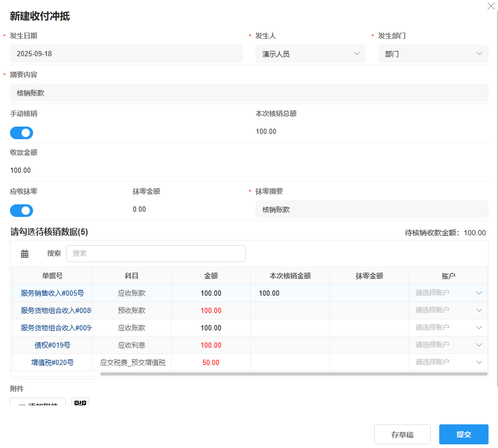Save as draft with 存草稿 button
Image resolution: width=498 pixels, height=448 pixels.
pyautogui.click(x=402, y=434)
